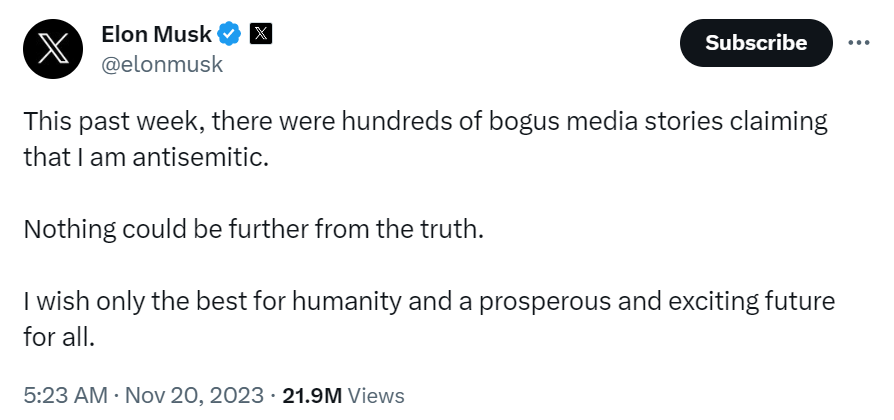
Task: Click the 5:23 AM timestamp
Action: click(65, 395)
